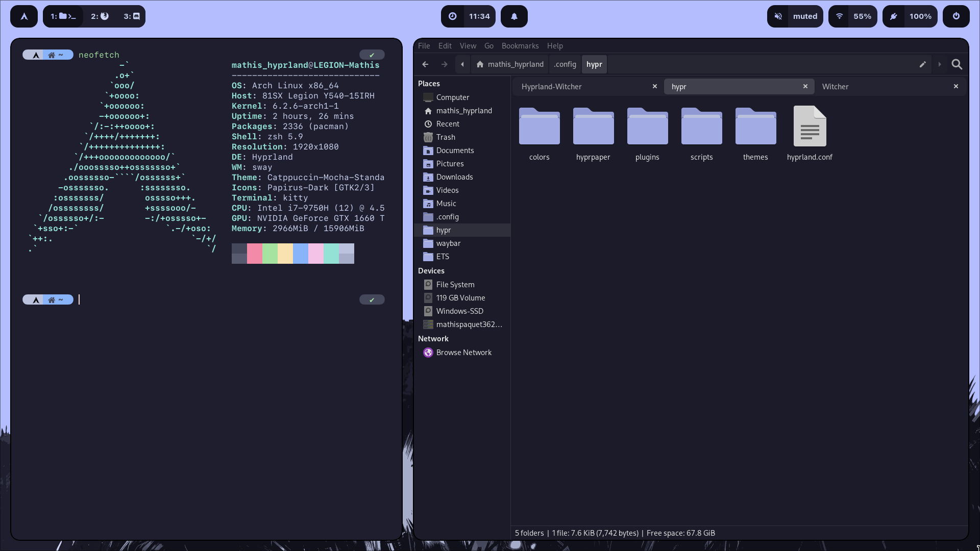Click the path bar left scroll chevron
980x551 pixels.
462,64
